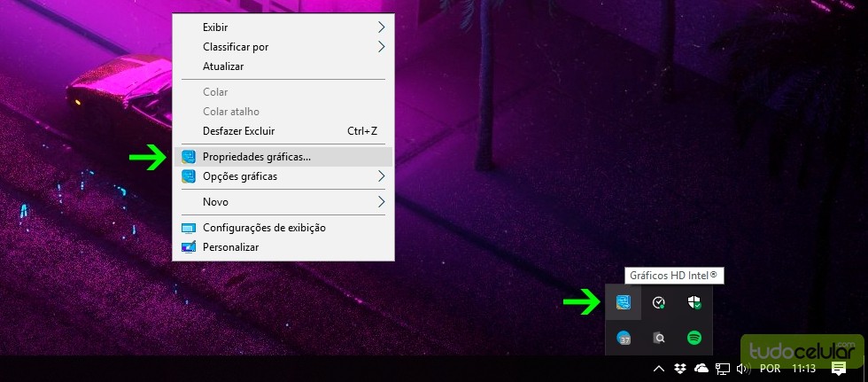The width and height of the screenshot is (868, 382).
Task: Click the Dropbox taskbar icon
Action: pyautogui.click(x=680, y=369)
